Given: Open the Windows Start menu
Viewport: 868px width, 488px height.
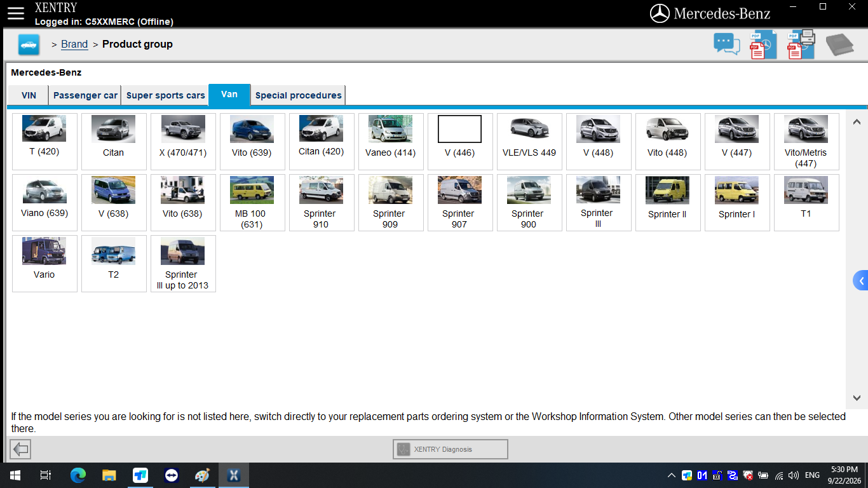Looking at the screenshot, I should click(15, 475).
